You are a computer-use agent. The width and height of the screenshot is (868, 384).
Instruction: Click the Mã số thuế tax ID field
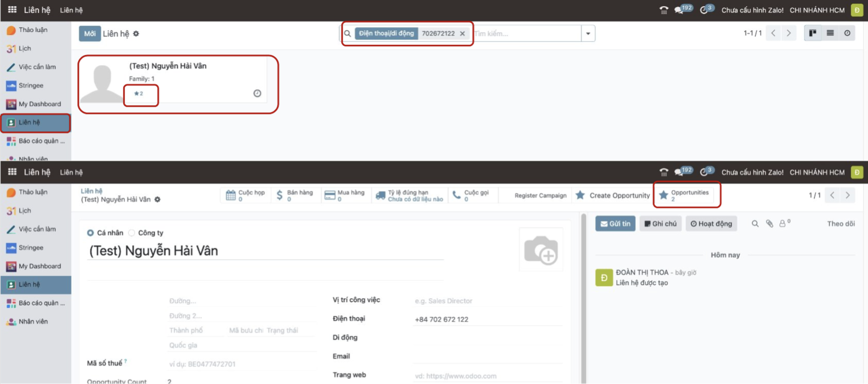coord(242,364)
